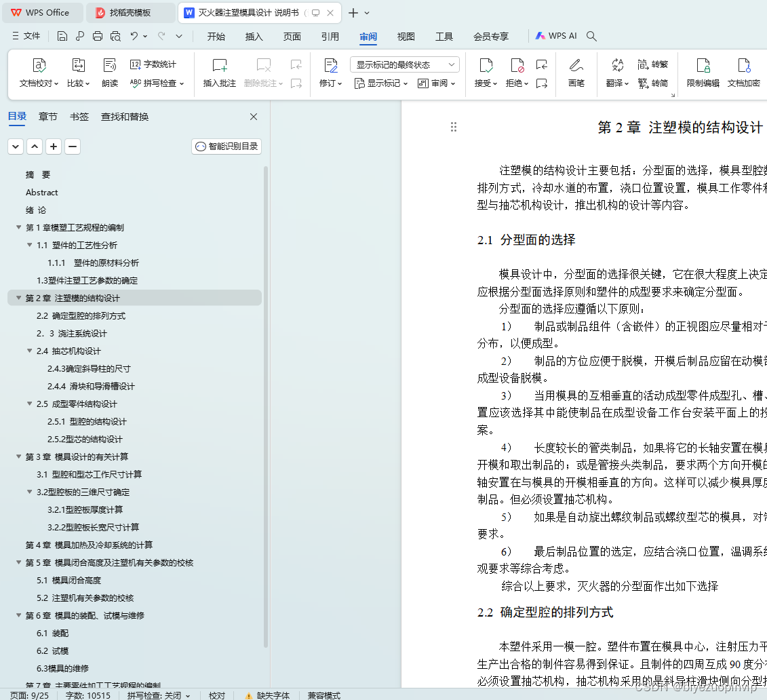Open the 文件 menu
This screenshot has height=700, width=767.
pos(26,36)
